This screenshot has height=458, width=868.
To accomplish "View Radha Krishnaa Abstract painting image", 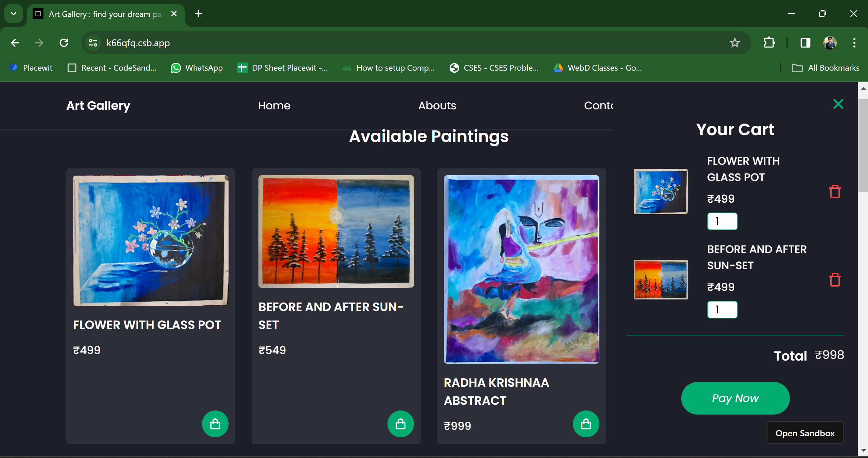I will click(x=521, y=269).
